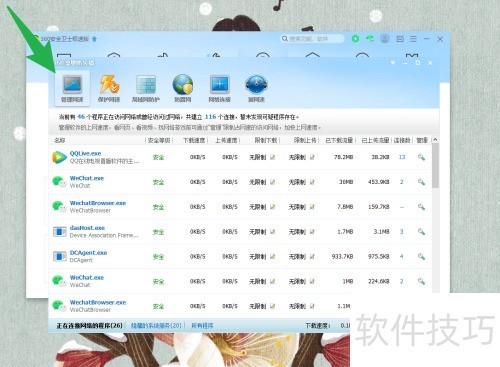This screenshot has width=500, height=367.
Task: Sort by 已下载流量 column header
Action: (x=339, y=140)
